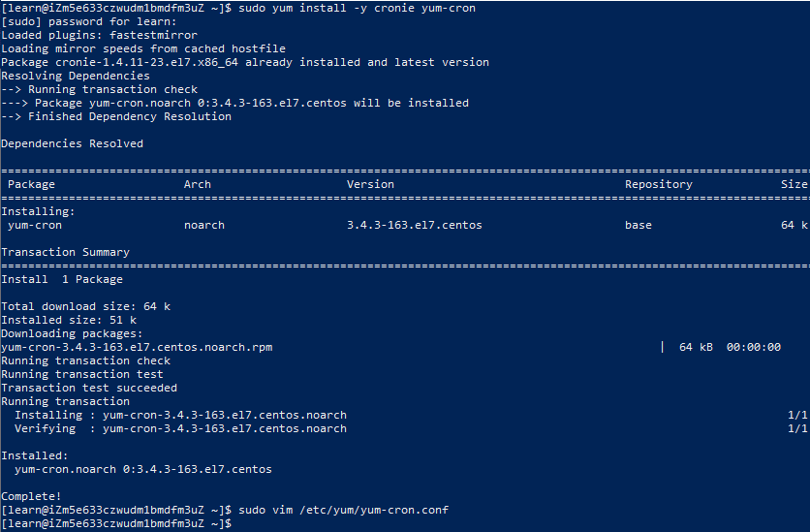Viewport: 810px width, 532px height.
Task: Click the Package column header
Action: click(32, 184)
